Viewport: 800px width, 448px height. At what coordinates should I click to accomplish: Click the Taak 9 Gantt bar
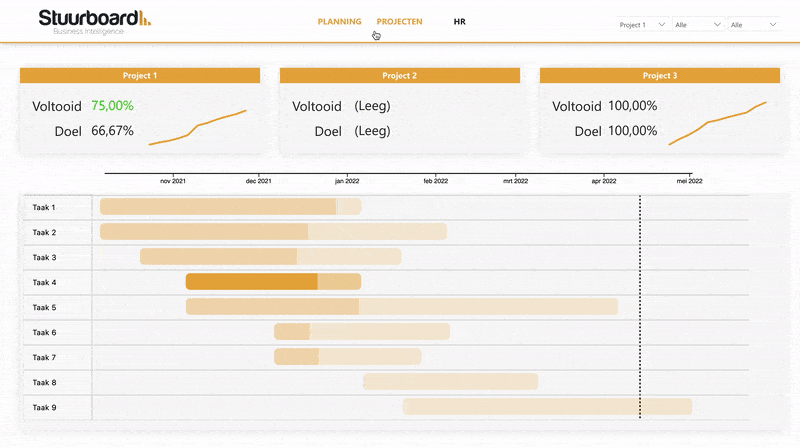pos(547,406)
